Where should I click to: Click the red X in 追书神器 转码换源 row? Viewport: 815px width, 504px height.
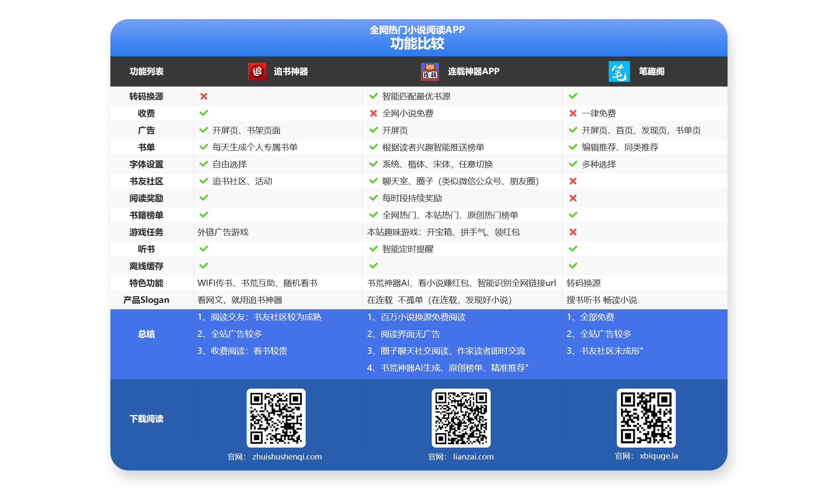(x=204, y=96)
